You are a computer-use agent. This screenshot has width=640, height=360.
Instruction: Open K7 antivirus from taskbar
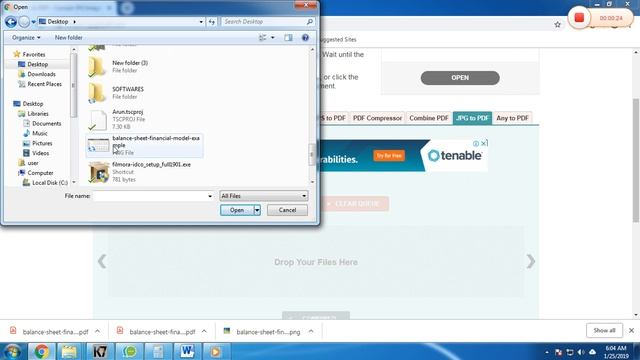tap(99, 351)
